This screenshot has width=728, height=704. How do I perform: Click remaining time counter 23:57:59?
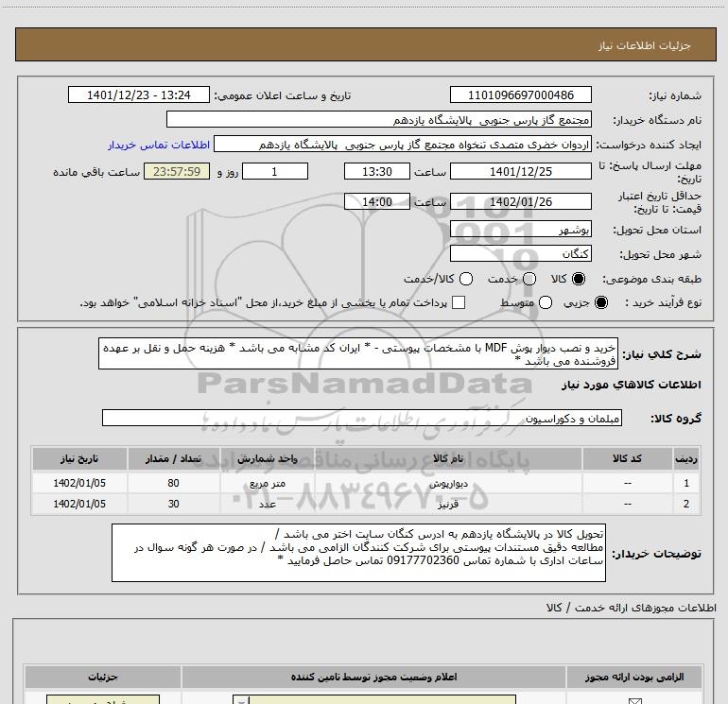pyautogui.click(x=177, y=171)
